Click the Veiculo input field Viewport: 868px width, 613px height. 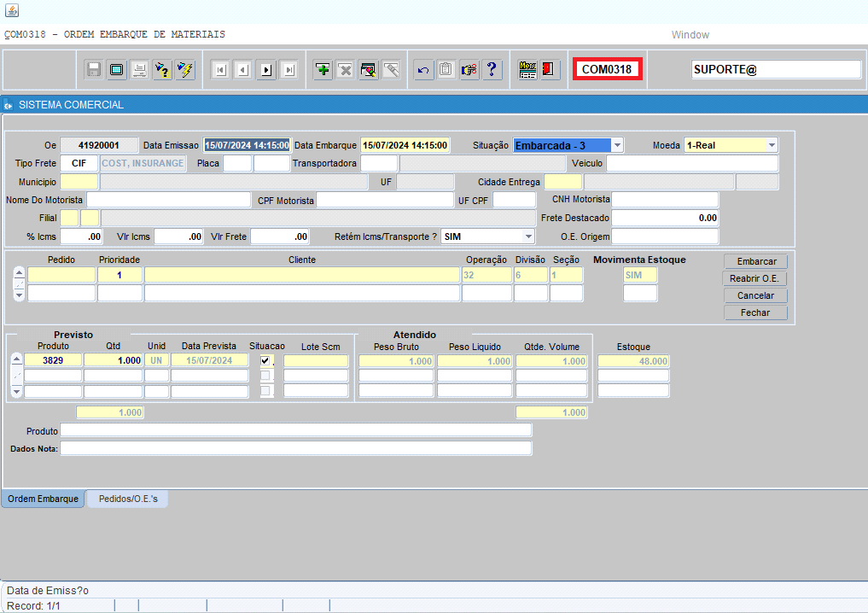(692, 163)
